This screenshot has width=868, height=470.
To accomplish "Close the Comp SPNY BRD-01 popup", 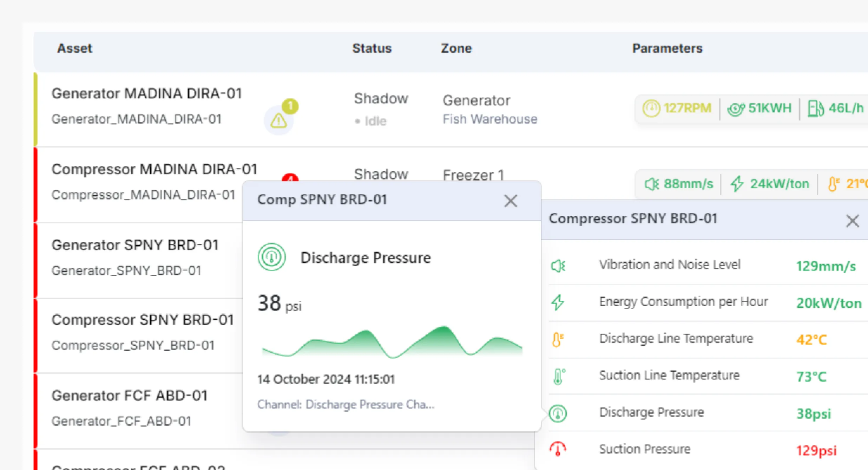I will 511,201.
